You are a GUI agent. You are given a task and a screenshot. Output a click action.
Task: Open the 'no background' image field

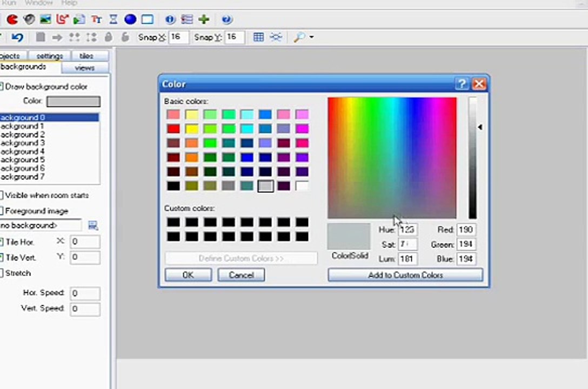[x=40, y=225]
